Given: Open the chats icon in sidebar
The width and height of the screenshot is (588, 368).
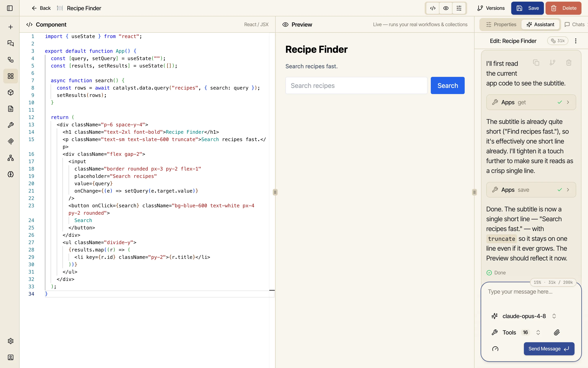Looking at the screenshot, I should tap(10, 43).
